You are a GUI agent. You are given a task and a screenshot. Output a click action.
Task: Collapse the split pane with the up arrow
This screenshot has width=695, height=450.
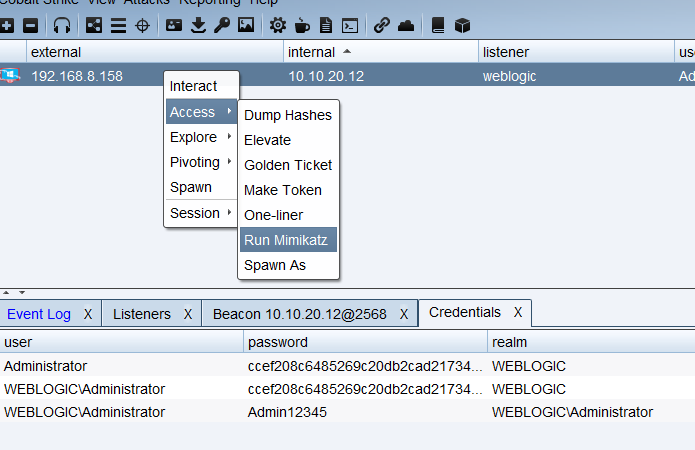[x=6, y=292]
